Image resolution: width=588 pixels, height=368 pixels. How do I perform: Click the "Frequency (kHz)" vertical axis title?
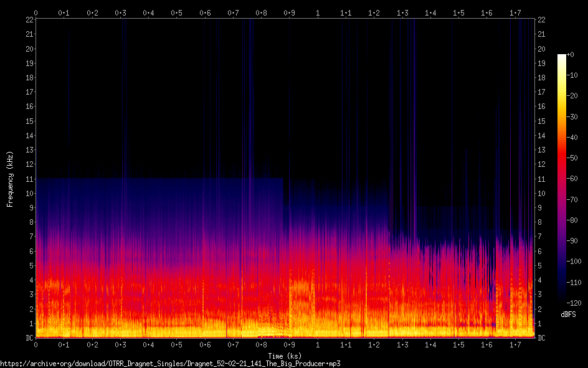pos(9,178)
